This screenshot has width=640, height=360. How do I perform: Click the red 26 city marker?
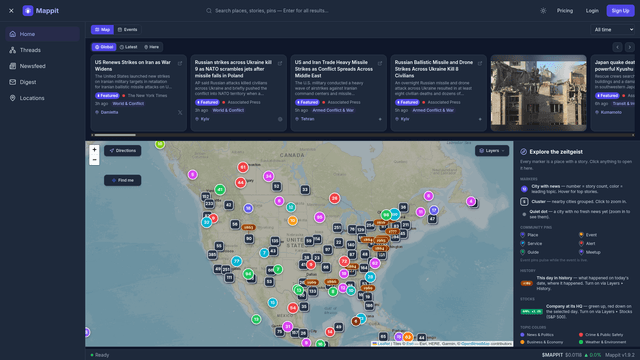pos(335,198)
